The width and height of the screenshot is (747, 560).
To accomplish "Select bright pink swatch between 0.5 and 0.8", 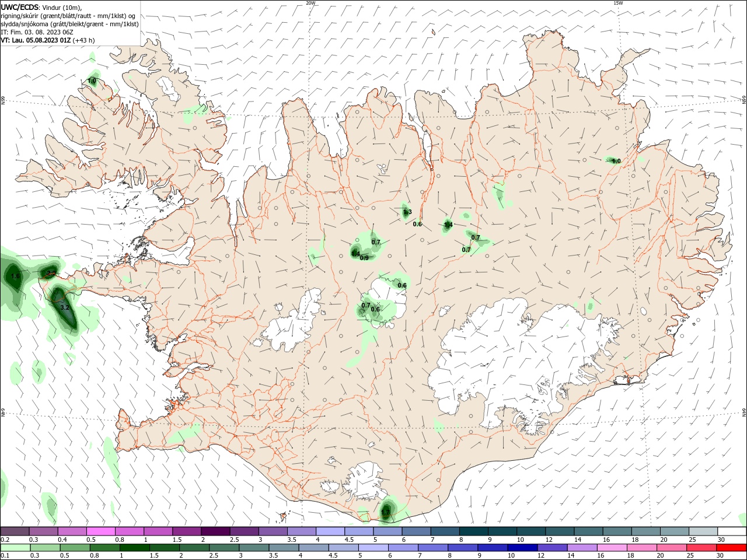I will pos(100,531).
